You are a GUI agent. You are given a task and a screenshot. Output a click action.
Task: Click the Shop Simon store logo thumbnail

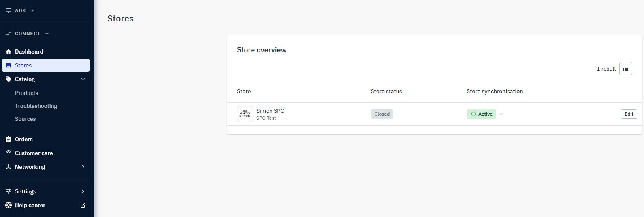click(x=245, y=114)
